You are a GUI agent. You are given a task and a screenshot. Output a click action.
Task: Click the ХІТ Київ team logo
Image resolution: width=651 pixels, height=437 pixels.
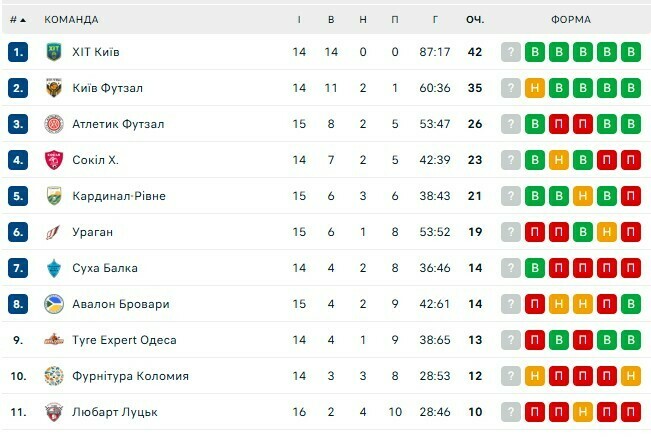pos(54,52)
